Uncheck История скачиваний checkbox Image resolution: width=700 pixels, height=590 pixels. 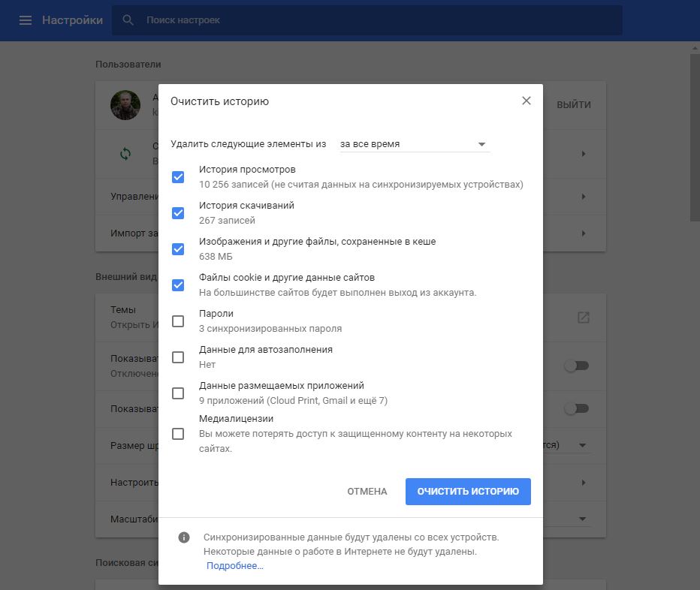click(178, 213)
